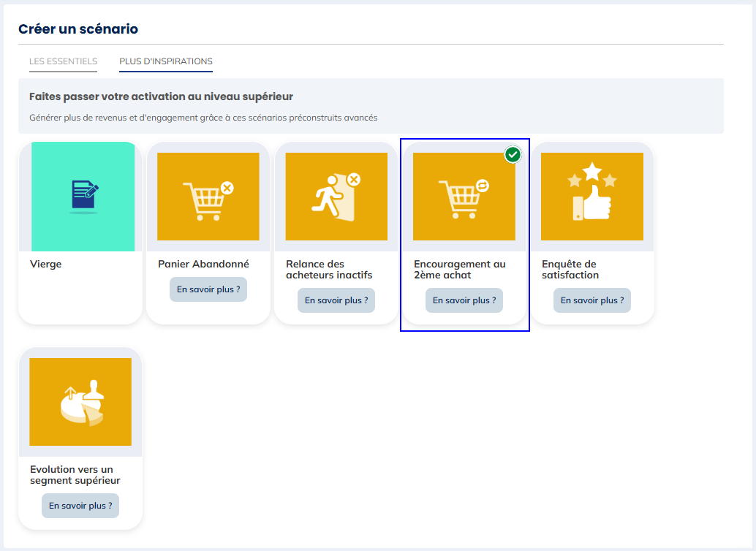The height and width of the screenshot is (551, 756).
Task: Open En savoir plus for segment supérieur
Action: [80, 506]
